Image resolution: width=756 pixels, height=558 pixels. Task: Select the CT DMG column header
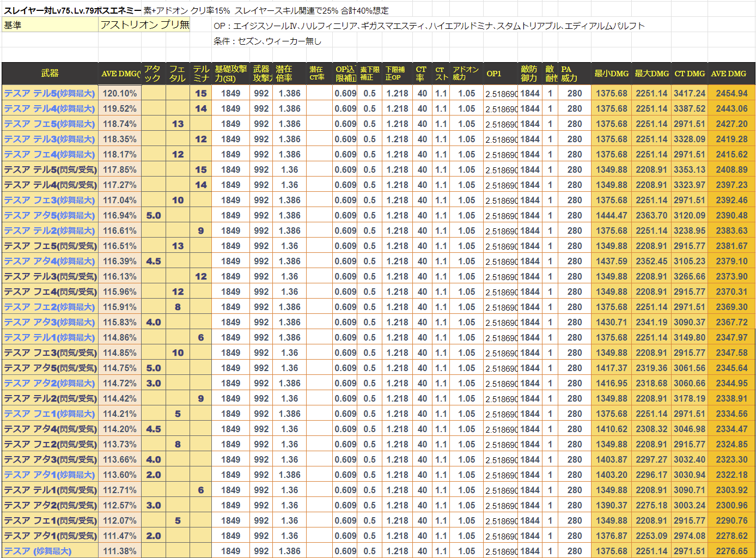690,74
